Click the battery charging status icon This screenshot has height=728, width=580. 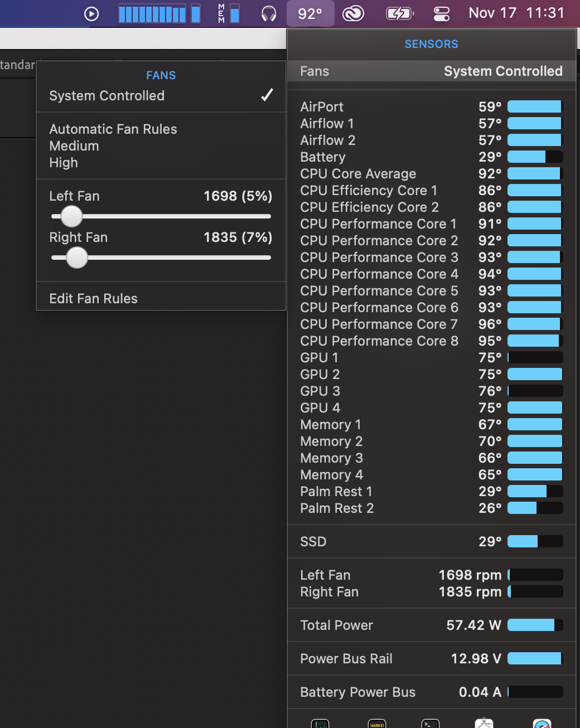(x=400, y=14)
